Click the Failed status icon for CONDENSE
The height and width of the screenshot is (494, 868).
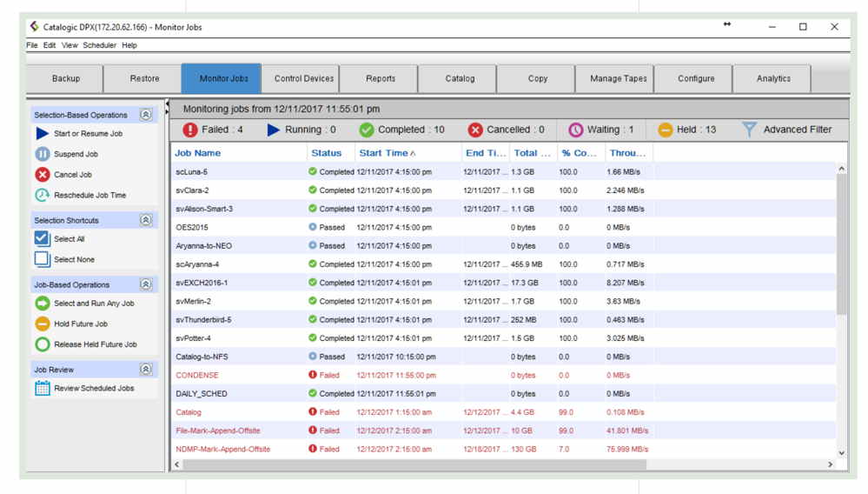(313, 375)
